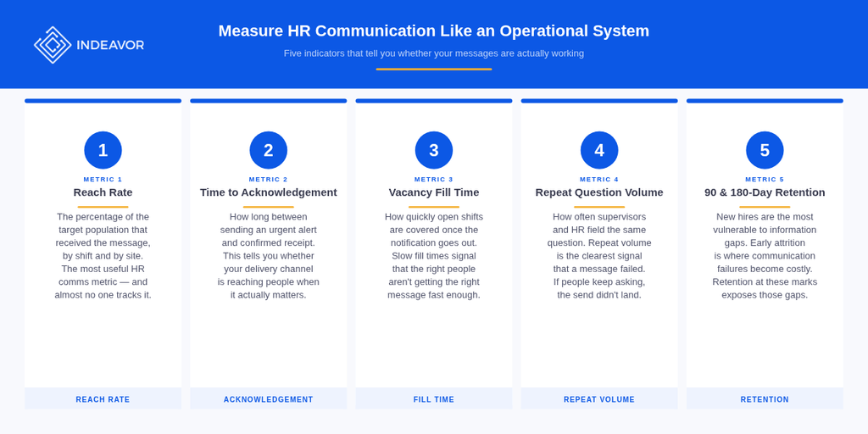Click the 'METRIC 3' label

(x=434, y=180)
